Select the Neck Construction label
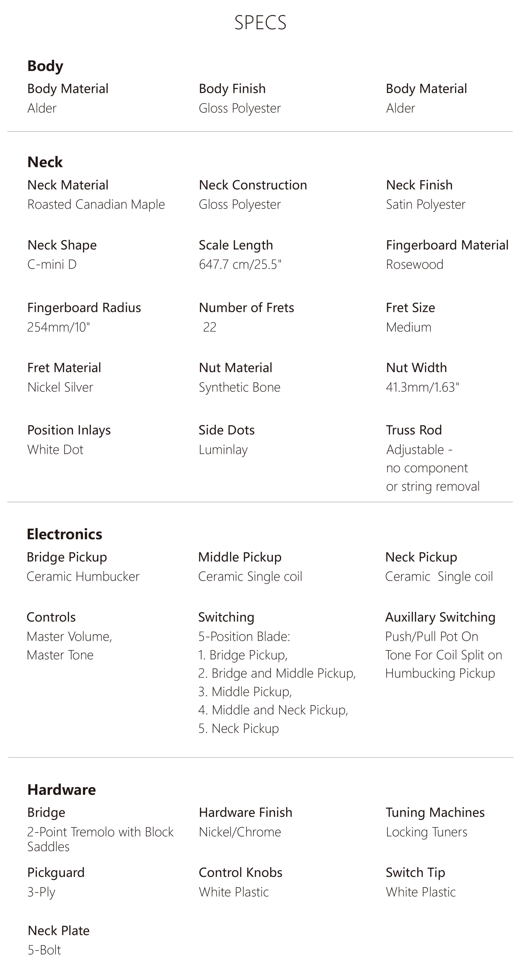The image size is (521, 980). pyautogui.click(x=253, y=185)
